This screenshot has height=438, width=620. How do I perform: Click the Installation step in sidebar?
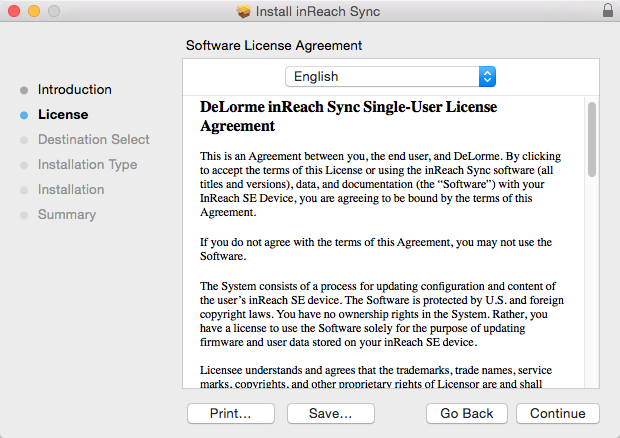tap(71, 189)
